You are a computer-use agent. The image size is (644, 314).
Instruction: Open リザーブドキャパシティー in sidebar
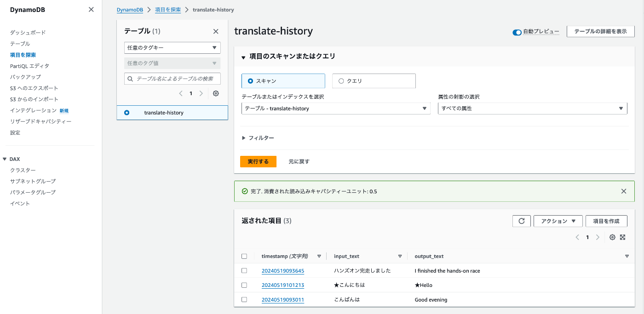pyautogui.click(x=40, y=121)
